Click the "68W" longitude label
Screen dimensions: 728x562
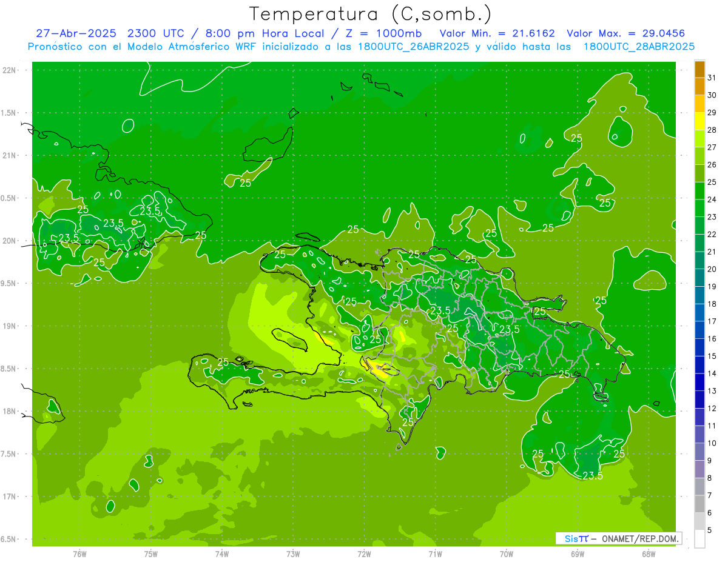[648, 554]
